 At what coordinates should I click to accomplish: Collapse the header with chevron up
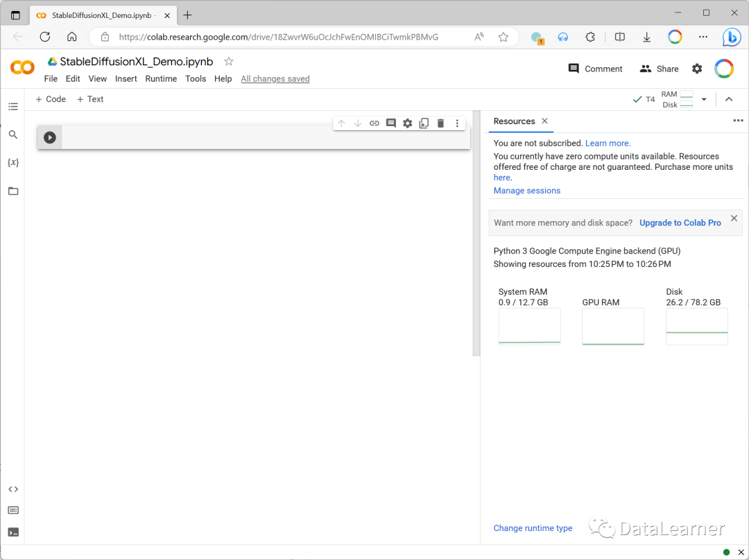click(x=729, y=99)
